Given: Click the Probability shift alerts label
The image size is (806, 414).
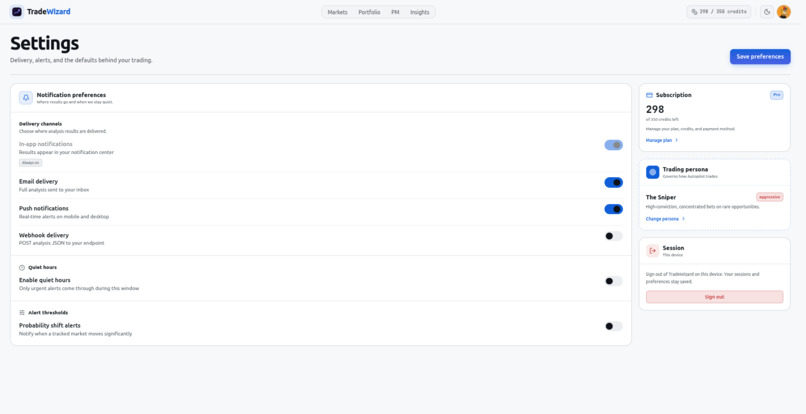Looking at the screenshot, I should (49, 326).
